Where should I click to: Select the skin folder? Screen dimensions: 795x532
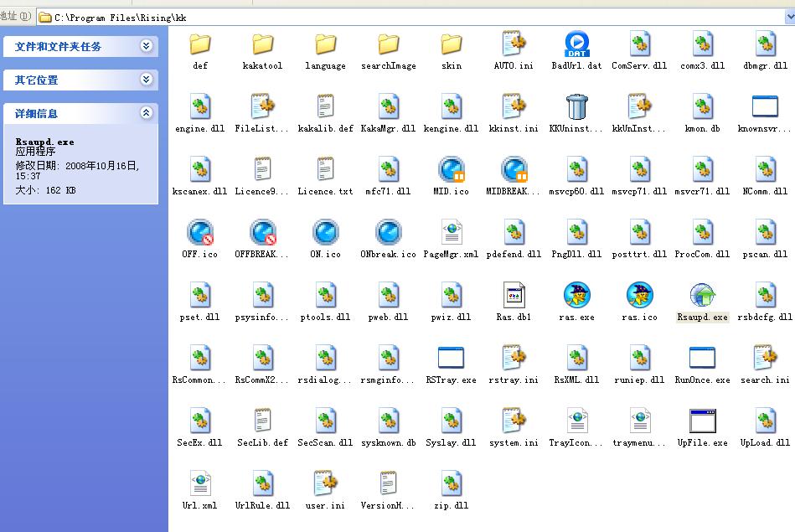[452, 44]
